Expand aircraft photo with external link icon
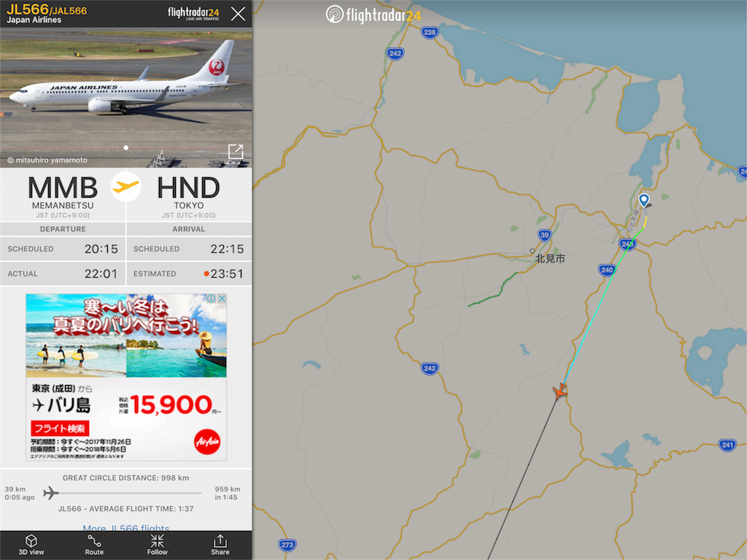 236,152
